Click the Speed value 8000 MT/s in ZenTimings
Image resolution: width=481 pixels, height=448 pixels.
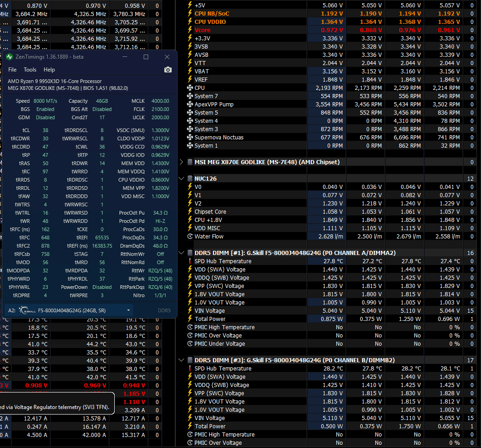[x=45, y=101]
